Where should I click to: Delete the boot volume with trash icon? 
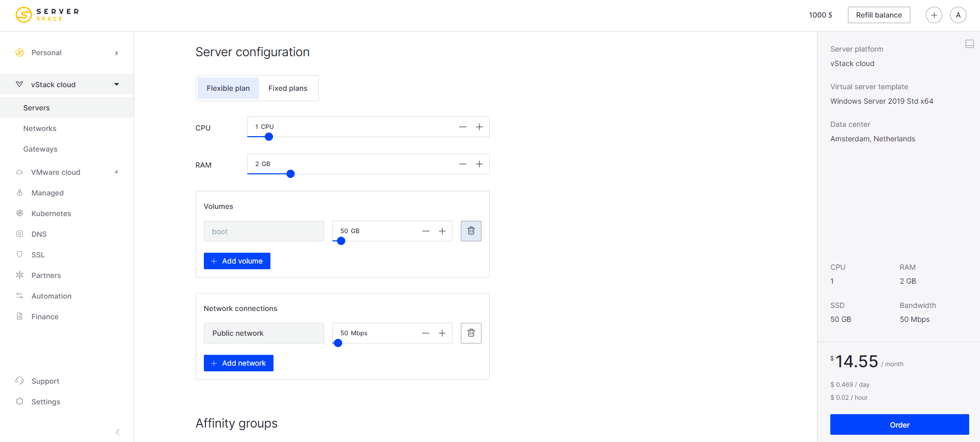point(471,231)
